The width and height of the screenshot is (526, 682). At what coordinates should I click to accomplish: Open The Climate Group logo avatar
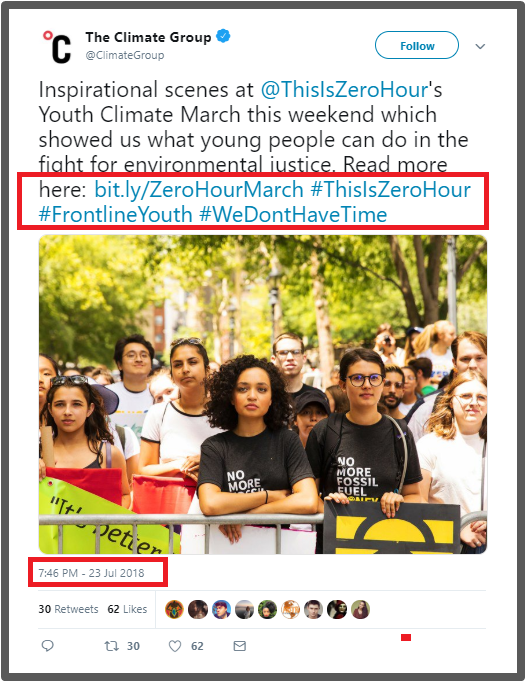pyautogui.click(x=57, y=47)
